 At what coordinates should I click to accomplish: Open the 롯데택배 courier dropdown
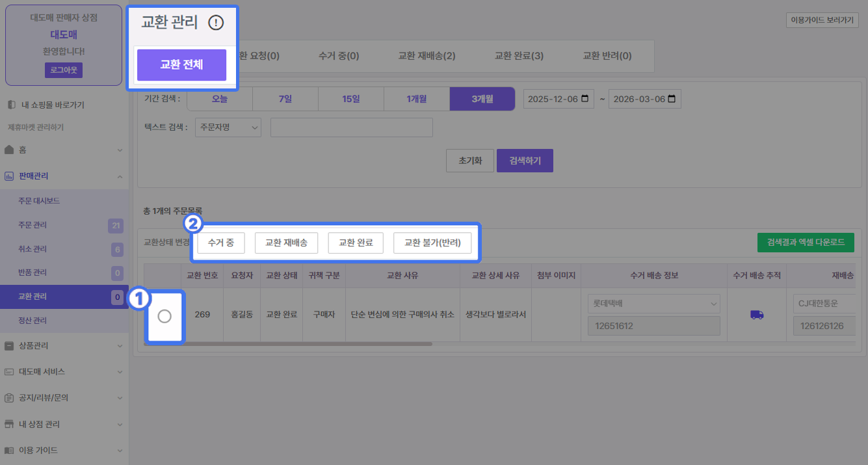pos(653,303)
